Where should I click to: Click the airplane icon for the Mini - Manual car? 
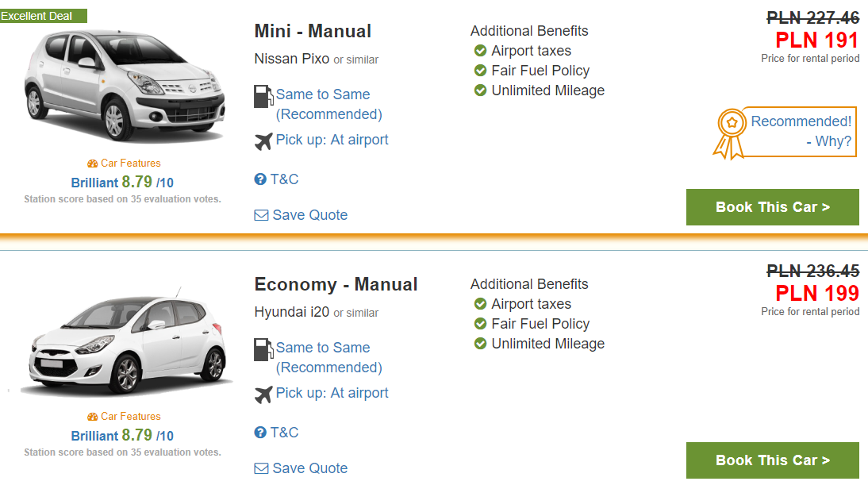point(263,141)
